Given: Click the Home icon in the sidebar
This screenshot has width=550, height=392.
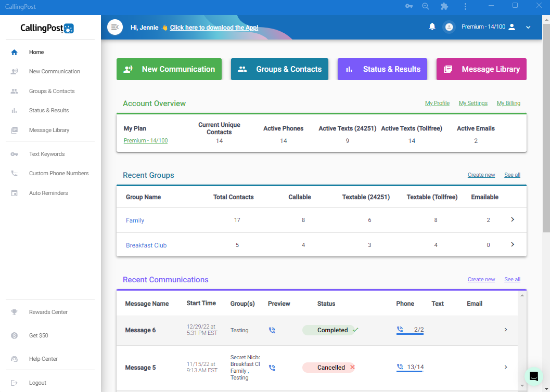Looking at the screenshot, I should [15, 52].
